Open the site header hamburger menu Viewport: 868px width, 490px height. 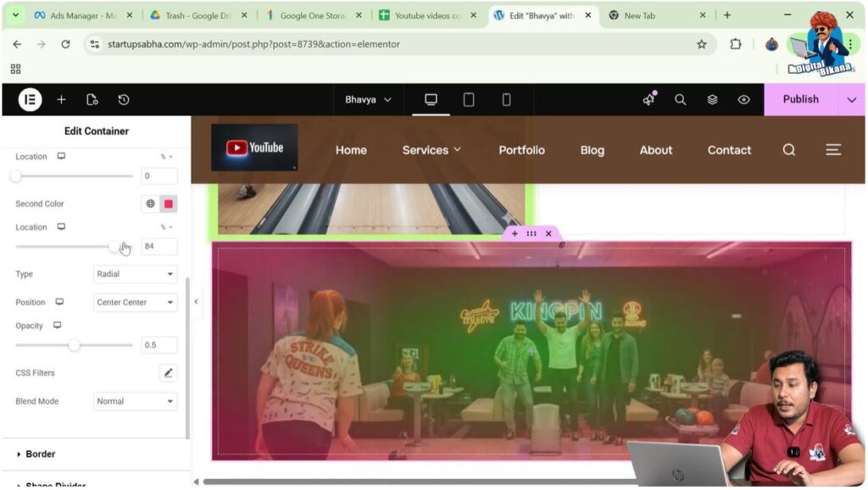[833, 150]
